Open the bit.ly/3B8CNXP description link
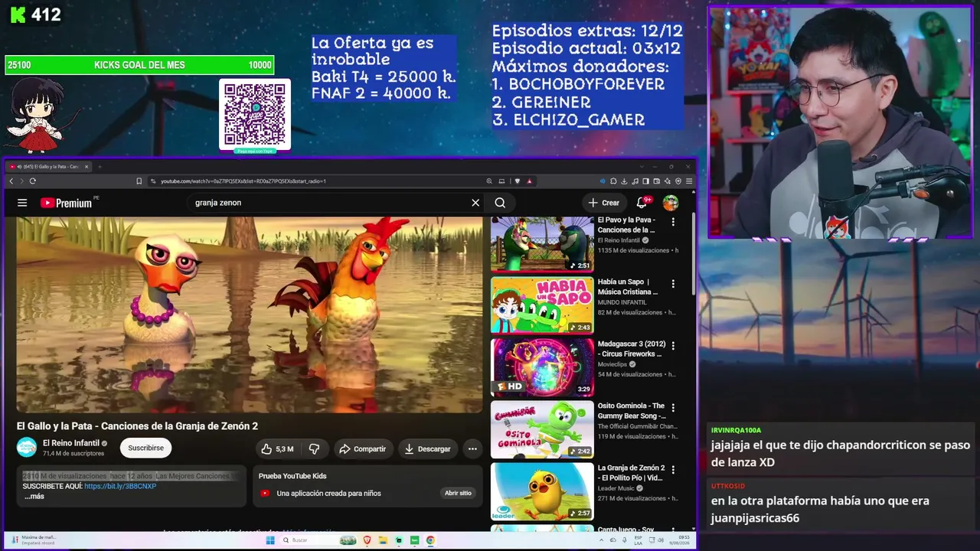 click(120, 486)
